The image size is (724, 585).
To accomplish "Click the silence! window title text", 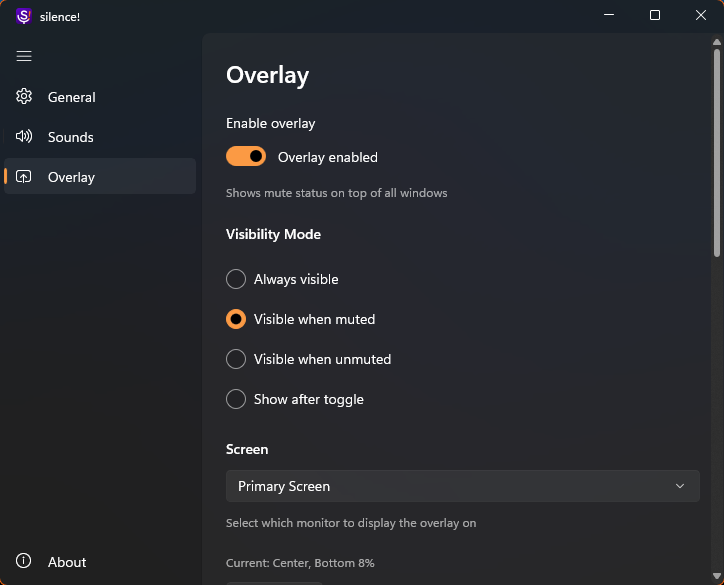I will 60,17.
